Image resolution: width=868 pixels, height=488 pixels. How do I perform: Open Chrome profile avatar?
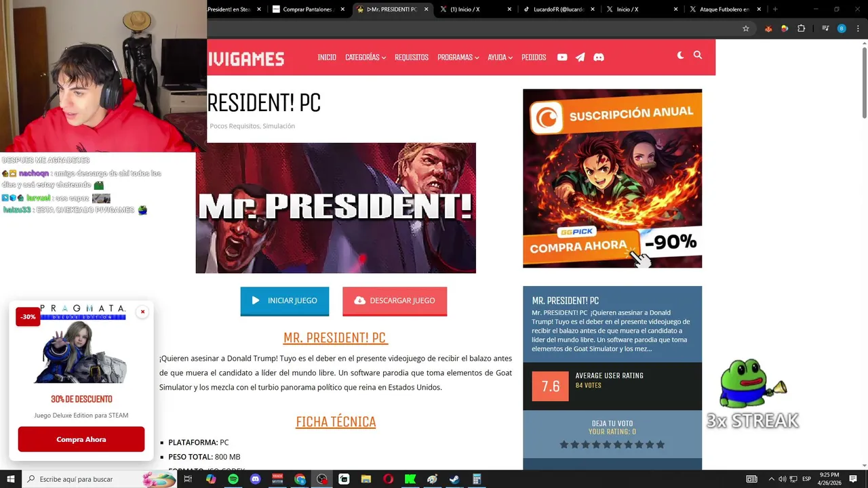842,28
